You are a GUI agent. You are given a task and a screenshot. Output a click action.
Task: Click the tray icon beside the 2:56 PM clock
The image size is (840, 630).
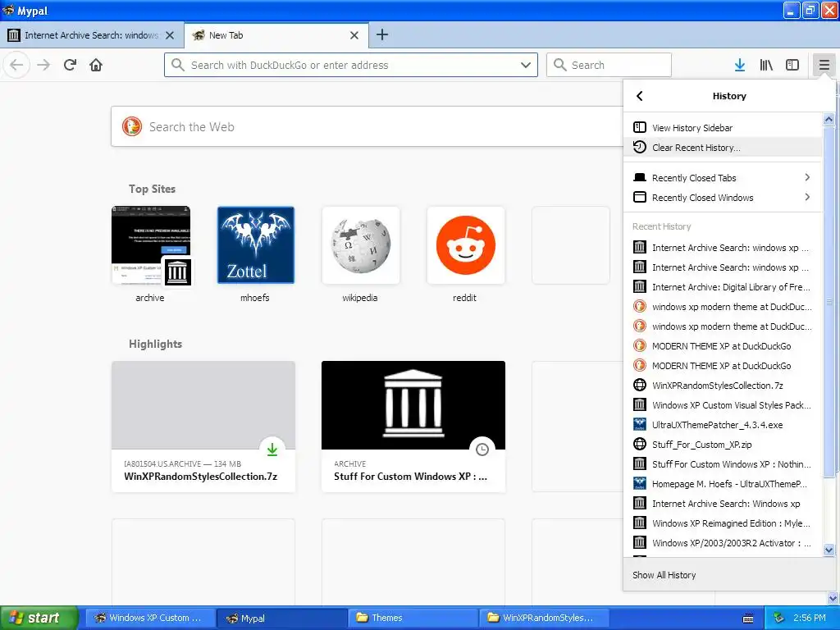[x=779, y=618]
